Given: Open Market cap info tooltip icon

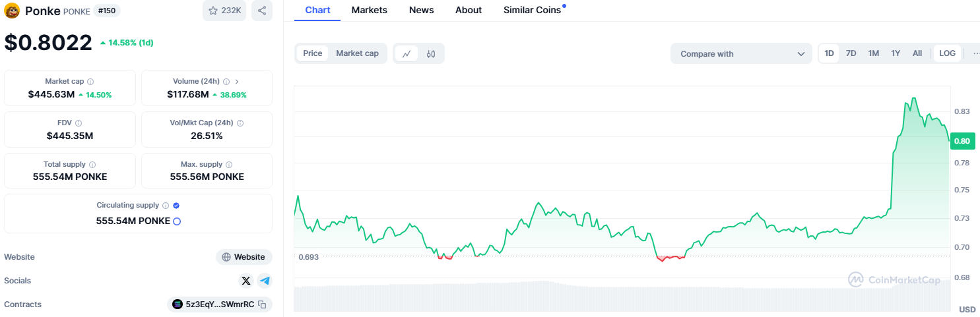Looking at the screenshot, I should 90,82.
